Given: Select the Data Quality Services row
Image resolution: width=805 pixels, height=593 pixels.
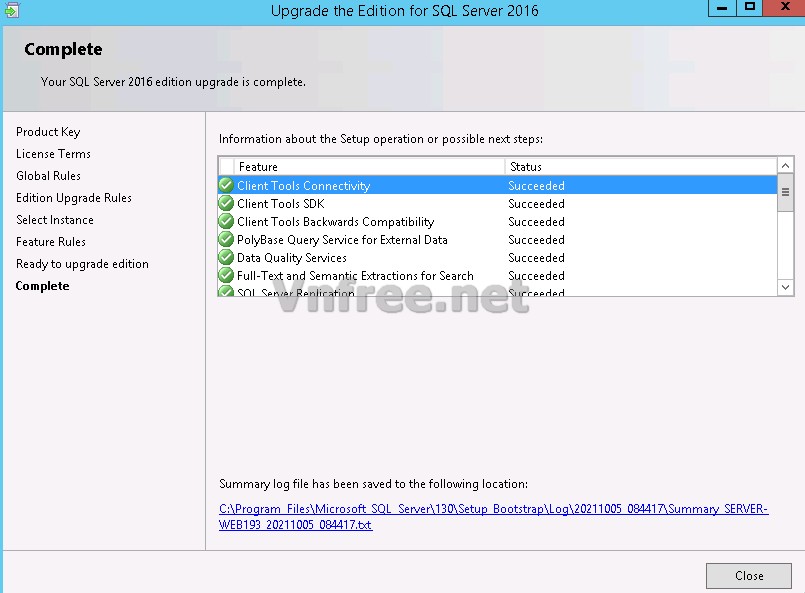Looking at the screenshot, I should [497, 257].
